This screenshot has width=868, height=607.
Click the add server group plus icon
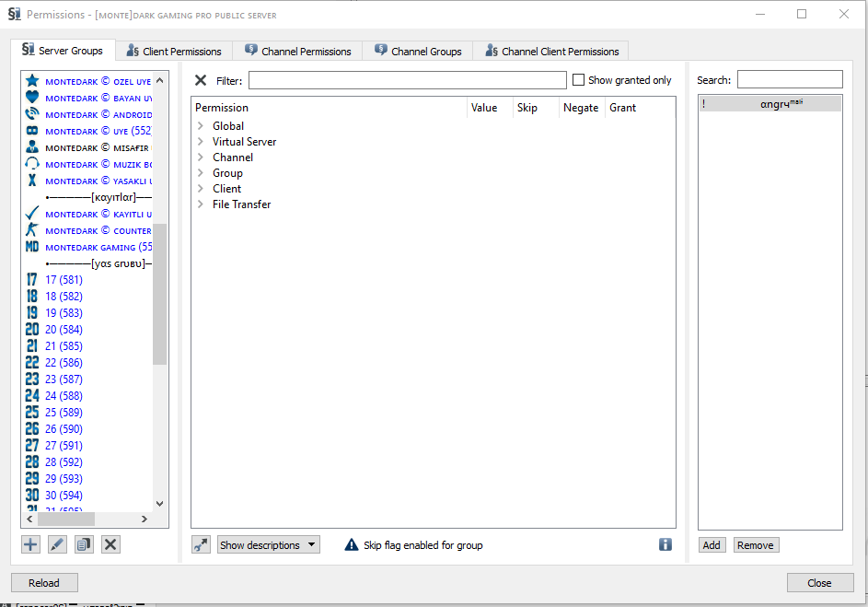[30, 544]
